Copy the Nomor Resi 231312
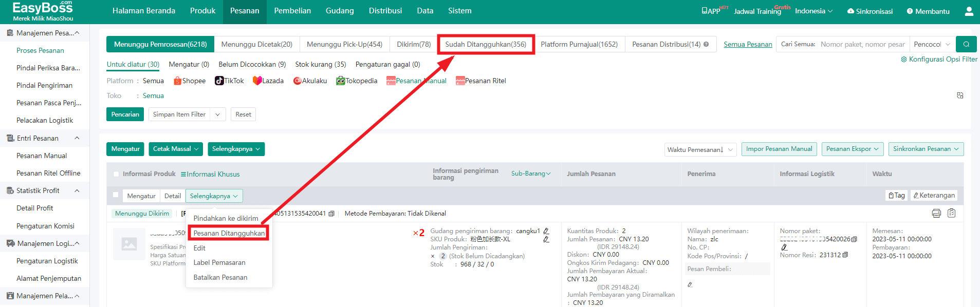 click(x=845, y=255)
